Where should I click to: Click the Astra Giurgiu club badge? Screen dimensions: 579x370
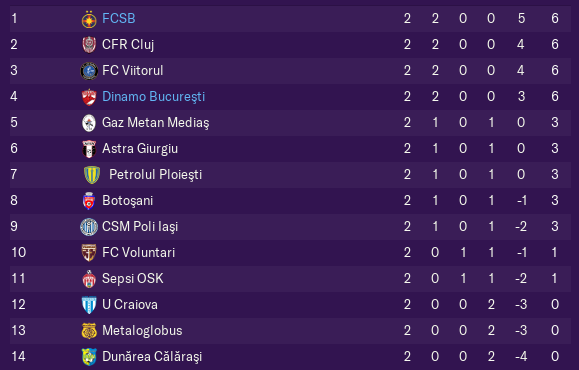(x=89, y=149)
